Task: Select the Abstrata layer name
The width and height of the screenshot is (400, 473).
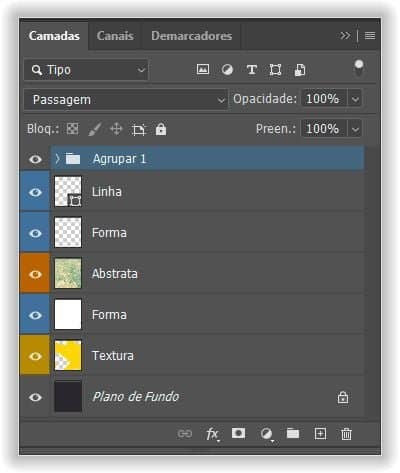Action: 114,274
